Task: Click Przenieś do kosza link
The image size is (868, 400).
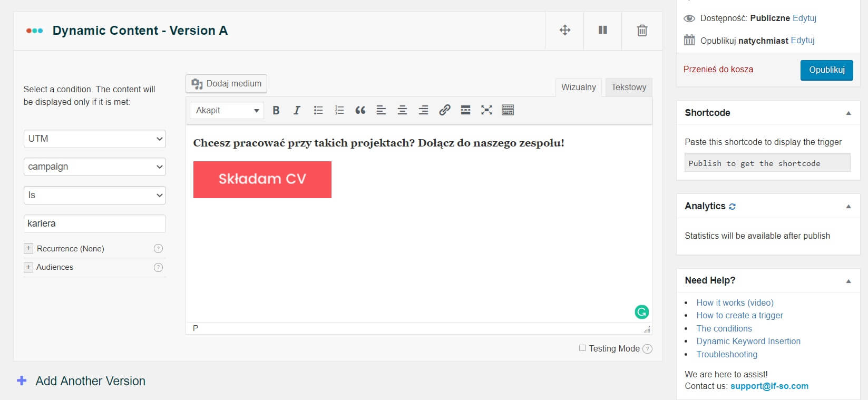Action: tap(718, 69)
